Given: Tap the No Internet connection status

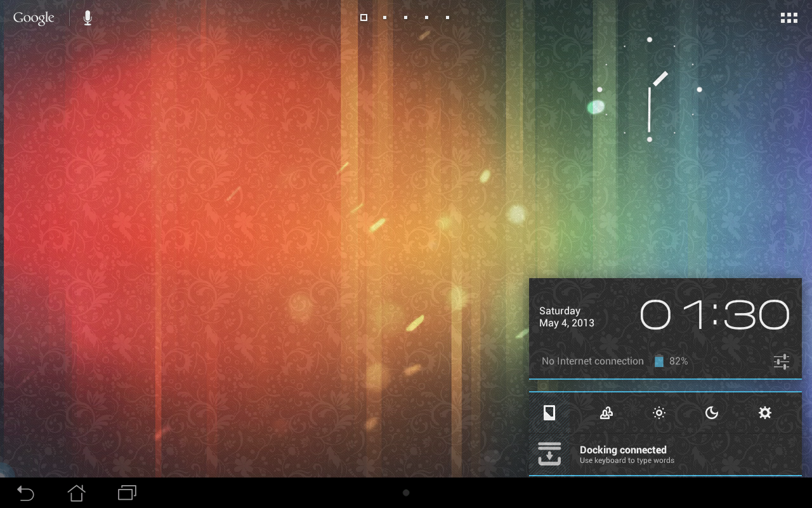Looking at the screenshot, I should (x=593, y=361).
